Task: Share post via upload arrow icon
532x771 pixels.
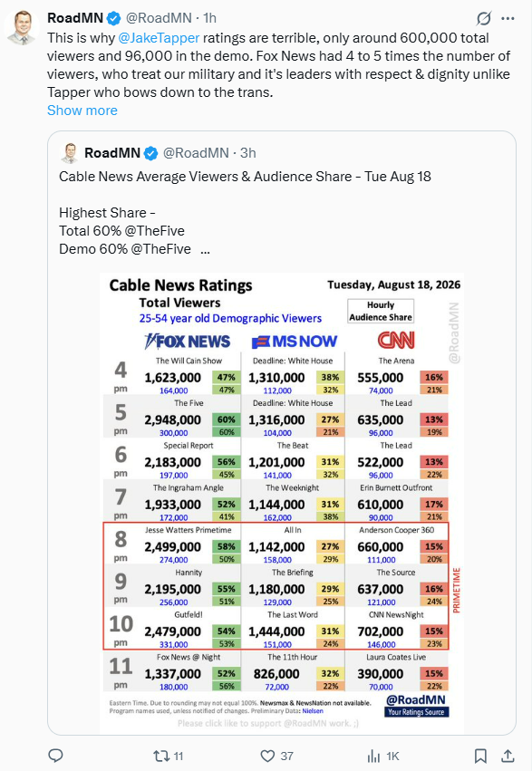Action: click(x=508, y=756)
